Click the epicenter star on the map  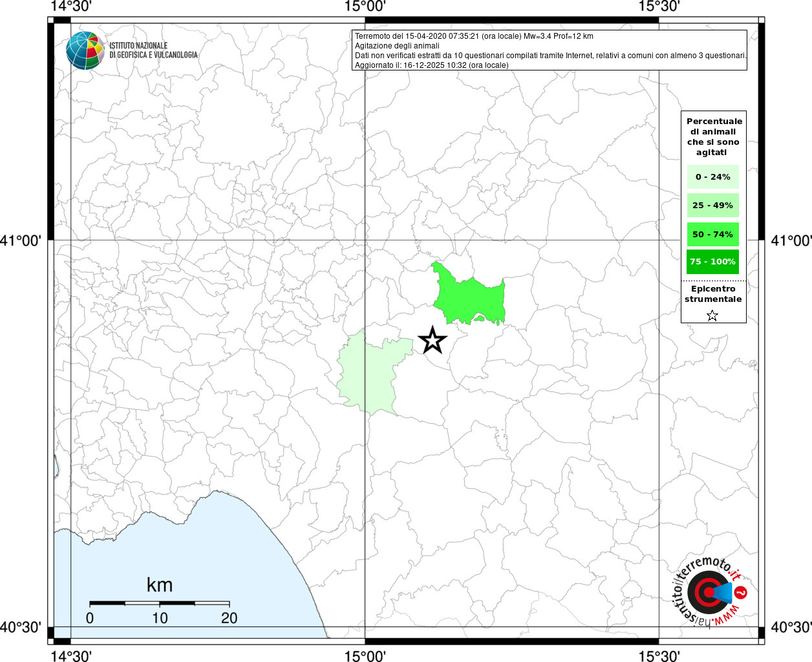433,340
